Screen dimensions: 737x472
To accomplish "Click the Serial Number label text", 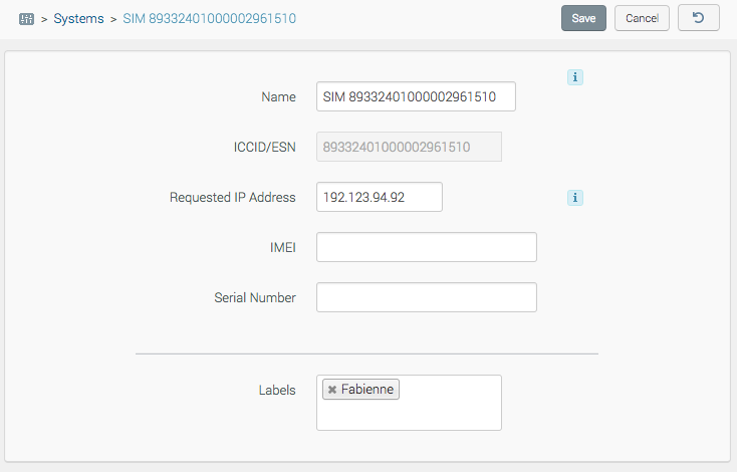I will point(254,297).
